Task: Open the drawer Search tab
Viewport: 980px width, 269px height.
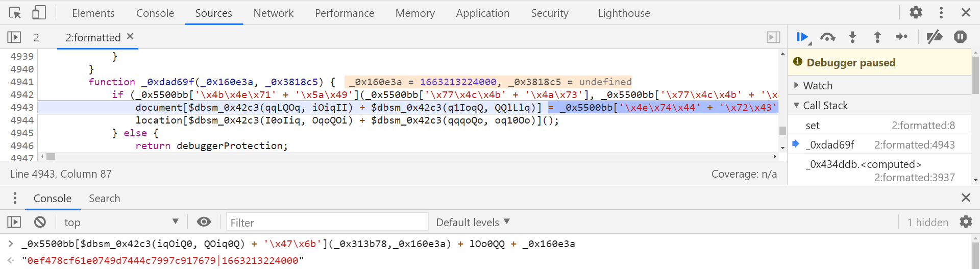Action: (105, 199)
